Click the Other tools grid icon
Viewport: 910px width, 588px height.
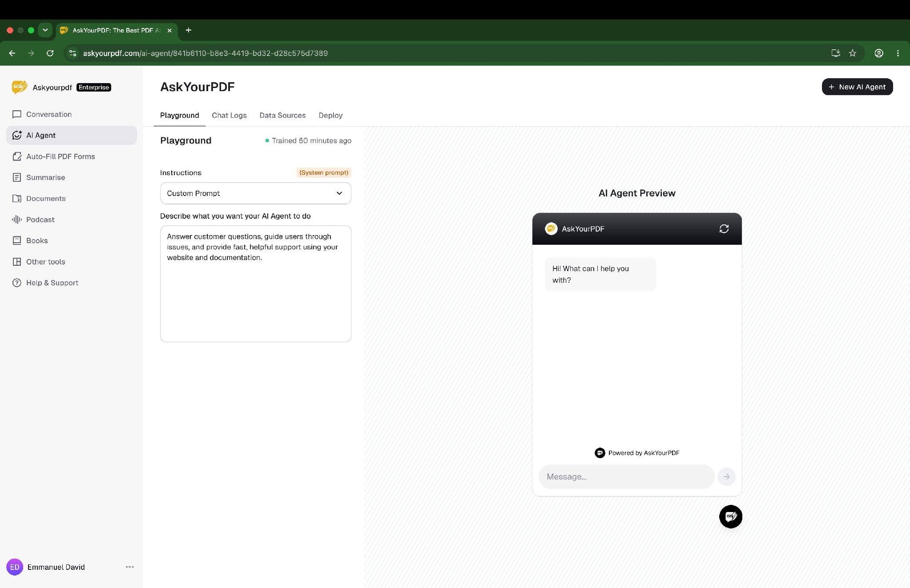(17, 262)
